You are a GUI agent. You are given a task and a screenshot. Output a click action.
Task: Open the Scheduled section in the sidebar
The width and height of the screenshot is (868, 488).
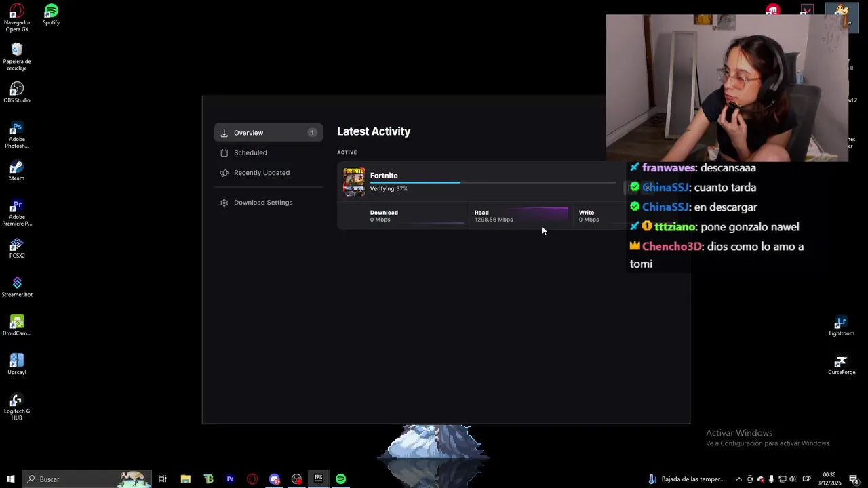[268, 152]
